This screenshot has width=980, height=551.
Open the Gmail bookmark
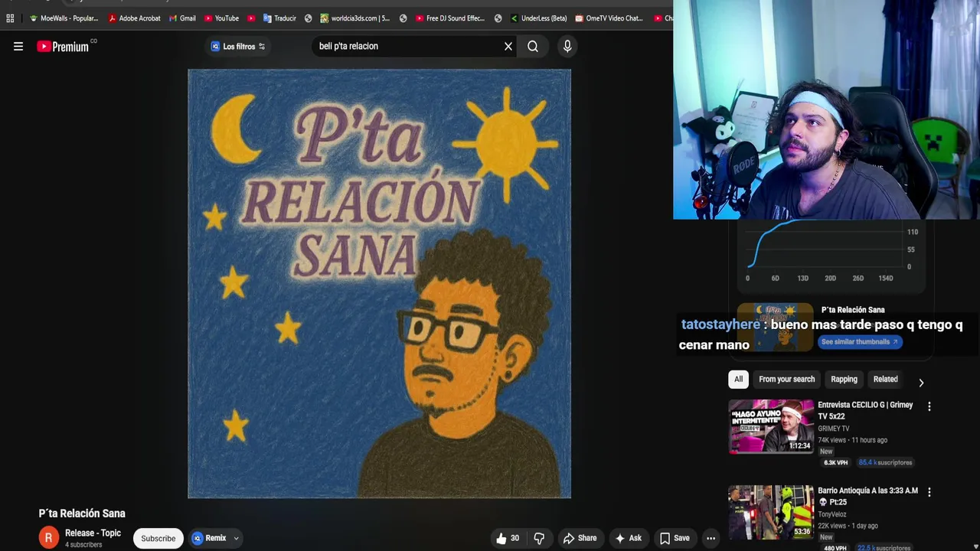pyautogui.click(x=182, y=18)
